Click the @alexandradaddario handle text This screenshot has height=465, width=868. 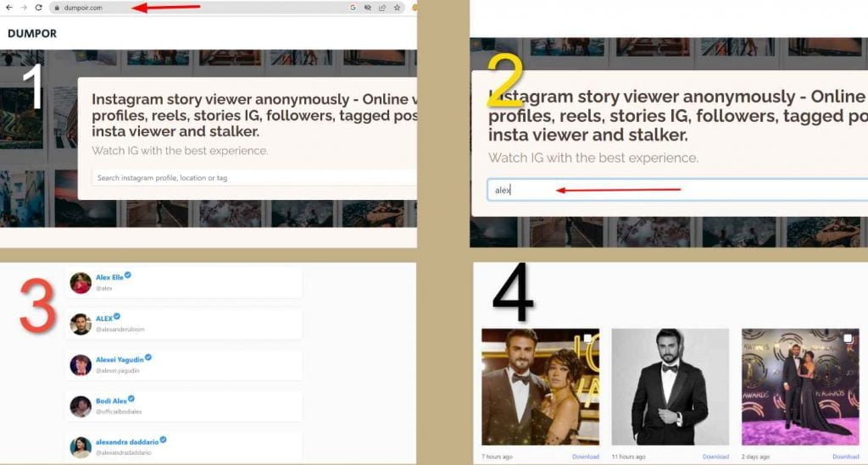124,453
